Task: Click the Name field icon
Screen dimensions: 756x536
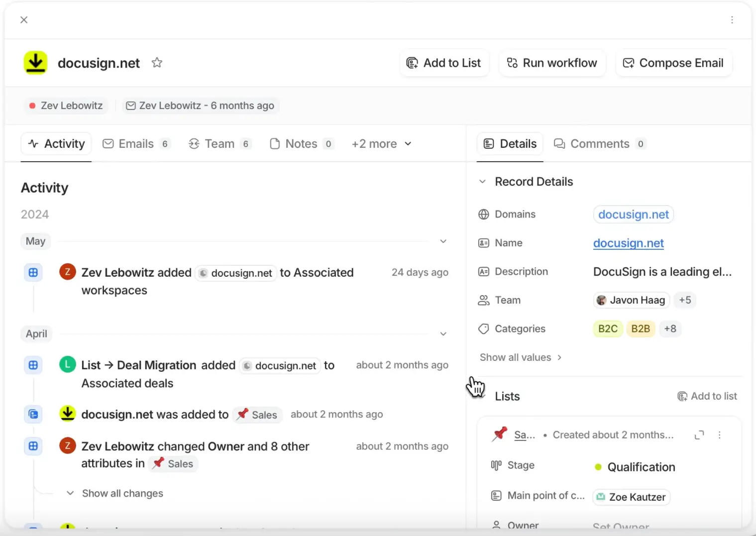Action: click(x=483, y=243)
